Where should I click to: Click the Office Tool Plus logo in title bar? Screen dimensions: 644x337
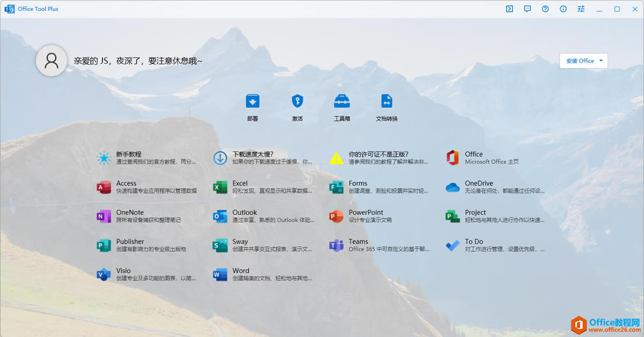pyautogui.click(x=9, y=8)
